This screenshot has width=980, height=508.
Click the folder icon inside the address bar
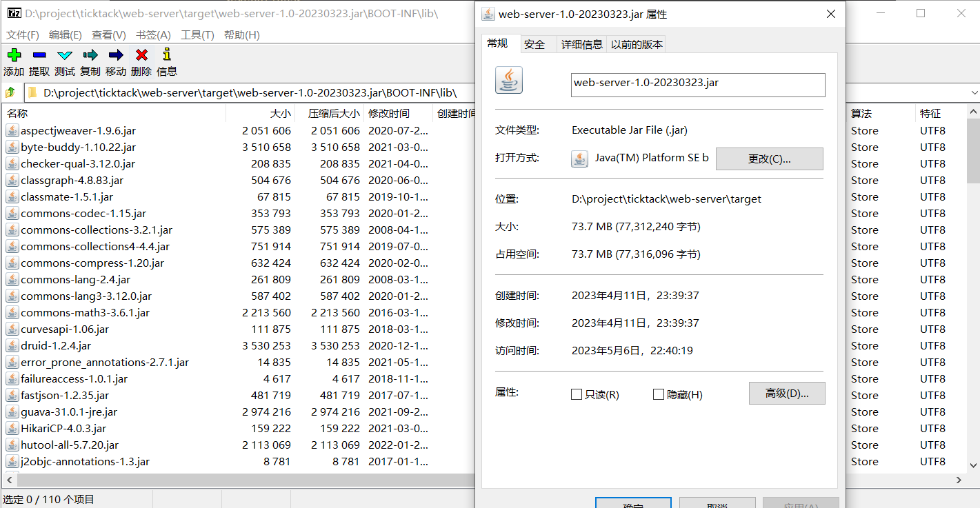[x=32, y=92]
